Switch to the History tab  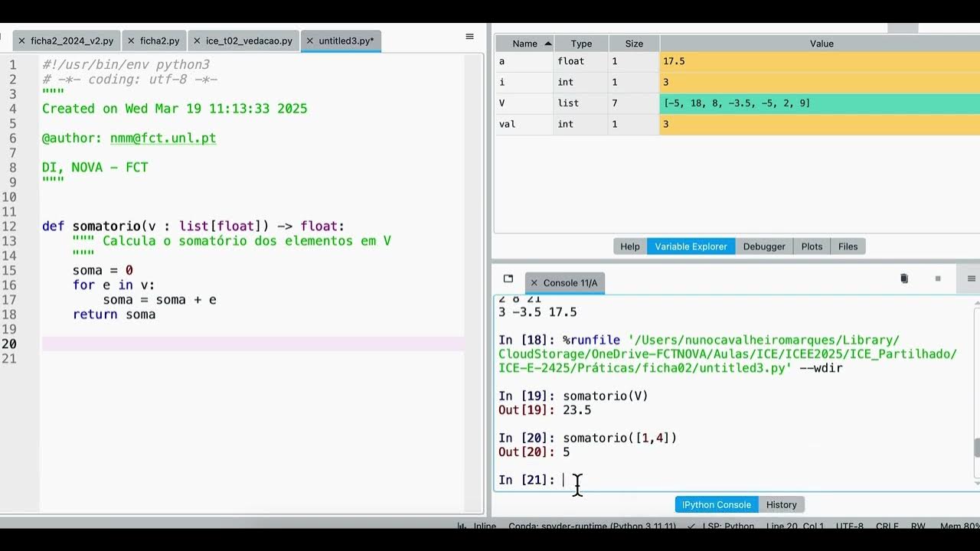tap(782, 505)
